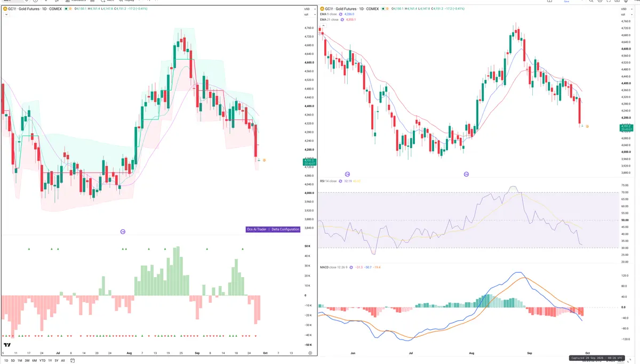Select the MACD close 12 26 9 legend
Viewport: 640px width, 364px height.
click(x=333, y=267)
